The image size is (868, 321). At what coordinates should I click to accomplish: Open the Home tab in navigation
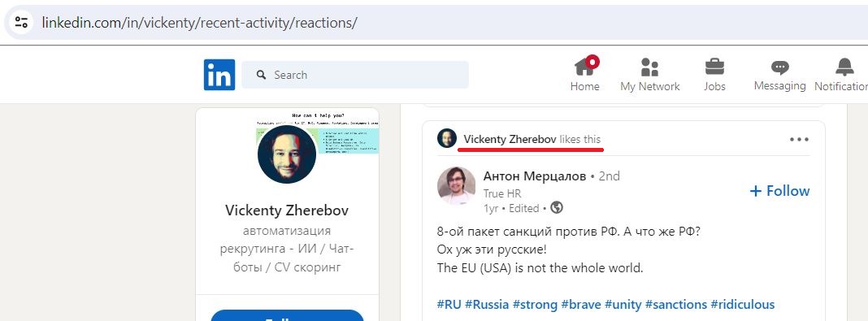point(585,74)
